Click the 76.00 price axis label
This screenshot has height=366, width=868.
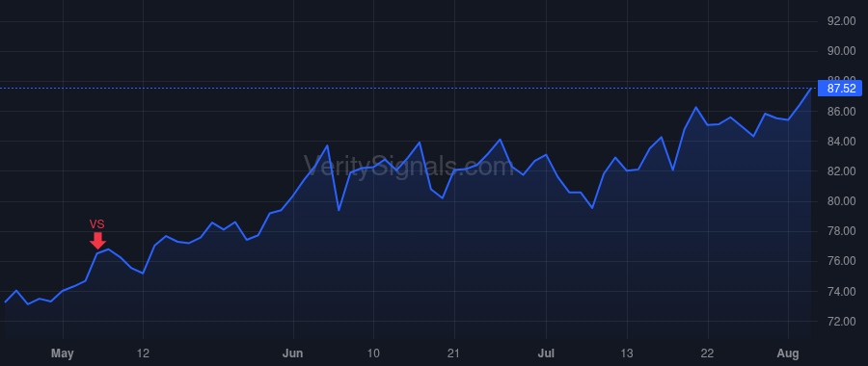pos(841,261)
